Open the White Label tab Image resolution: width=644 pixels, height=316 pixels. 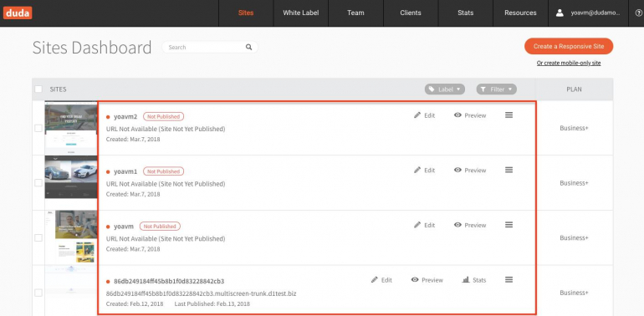click(x=300, y=13)
